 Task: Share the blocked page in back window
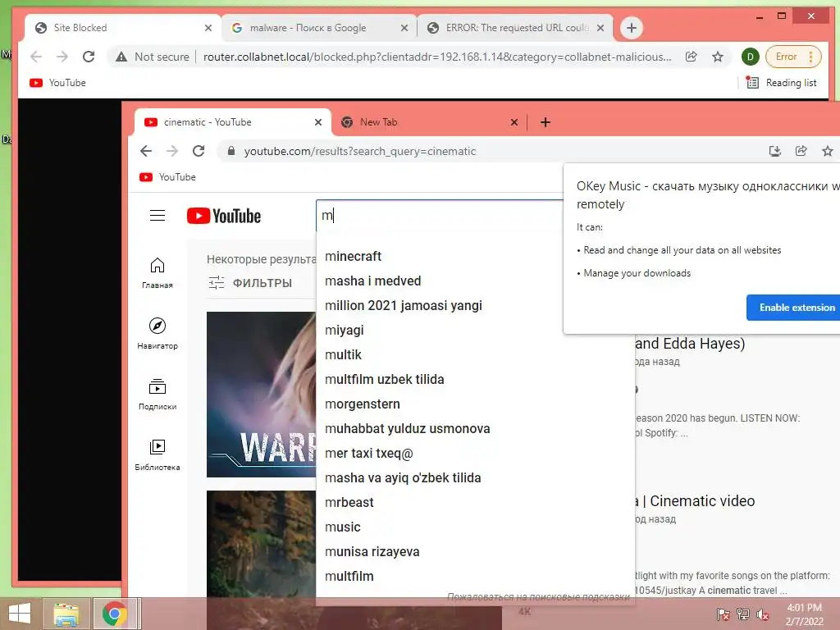691,57
